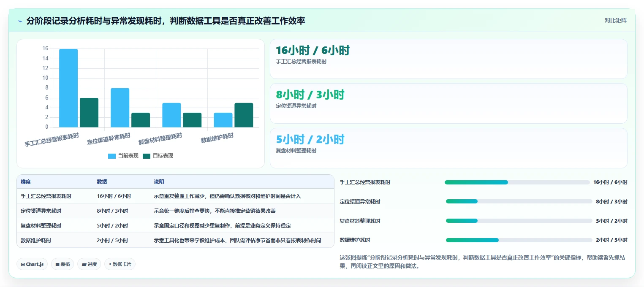The width and height of the screenshot is (644, 287).
Task: Select table cell 定位渠道异常耗时
Action: click(x=41, y=211)
